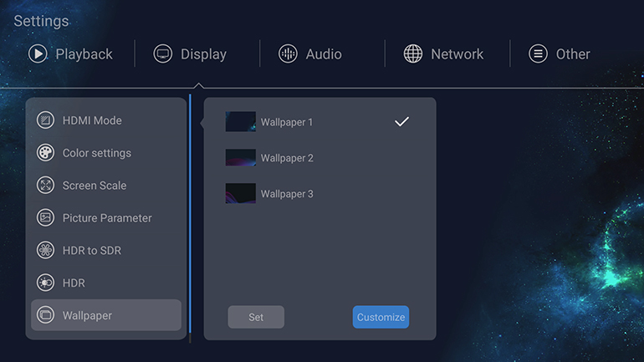Click the HDMI Mode icon

(46, 120)
